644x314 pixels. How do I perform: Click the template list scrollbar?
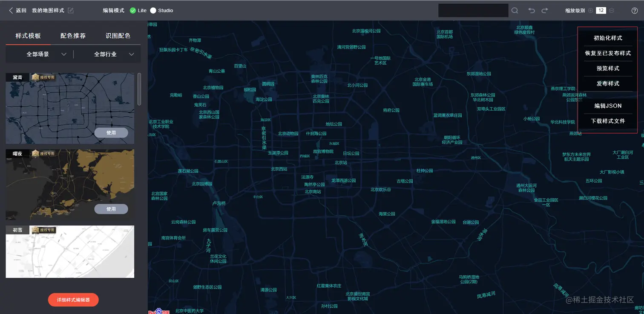pos(139,89)
